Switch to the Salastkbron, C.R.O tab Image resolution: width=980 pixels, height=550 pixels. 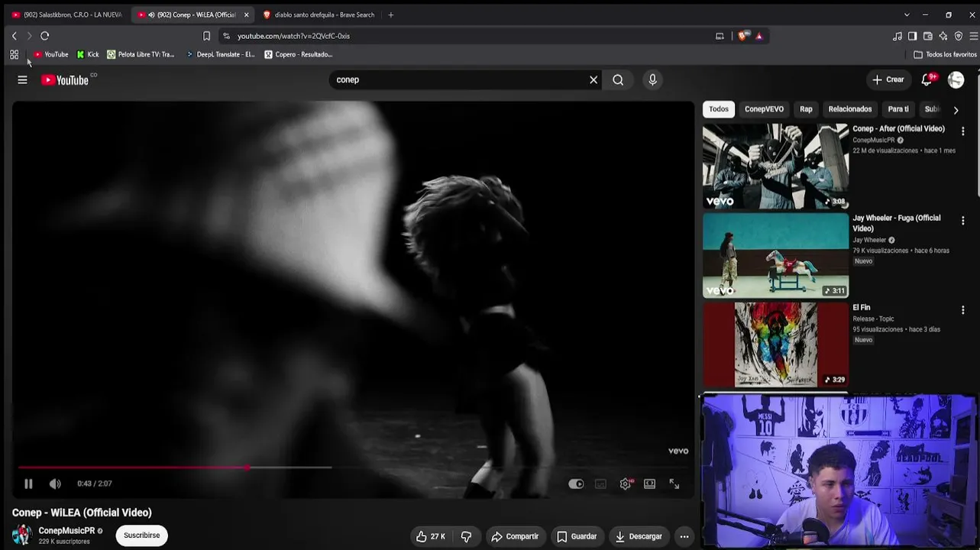[66, 15]
